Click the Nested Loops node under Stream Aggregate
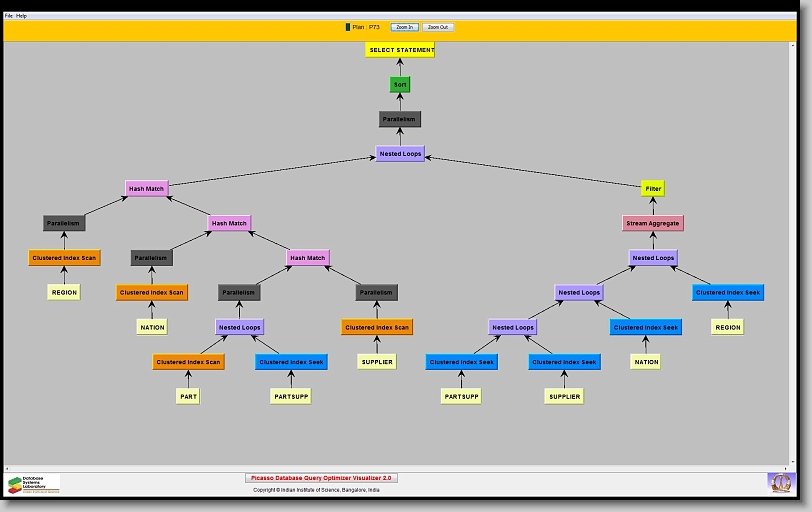 click(x=653, y=258)
